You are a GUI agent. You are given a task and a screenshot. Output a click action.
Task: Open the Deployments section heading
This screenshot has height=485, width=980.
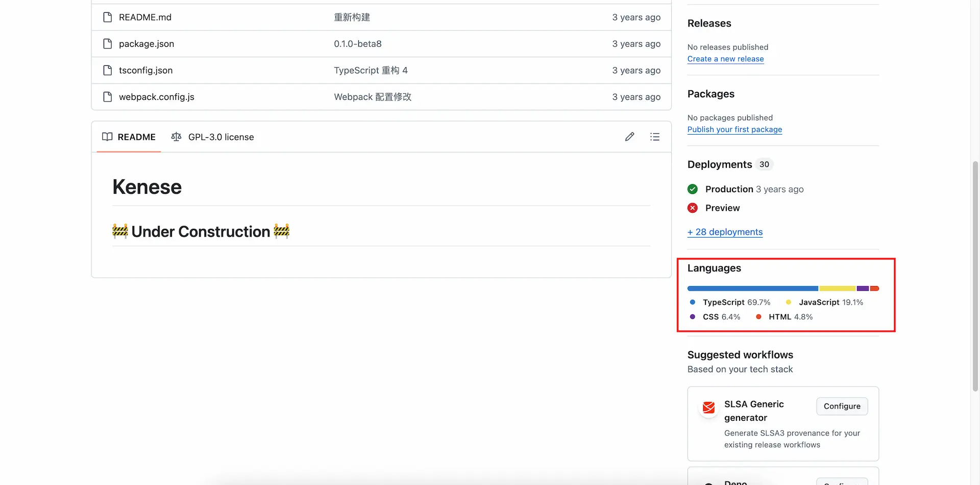(x=720, y=164)
